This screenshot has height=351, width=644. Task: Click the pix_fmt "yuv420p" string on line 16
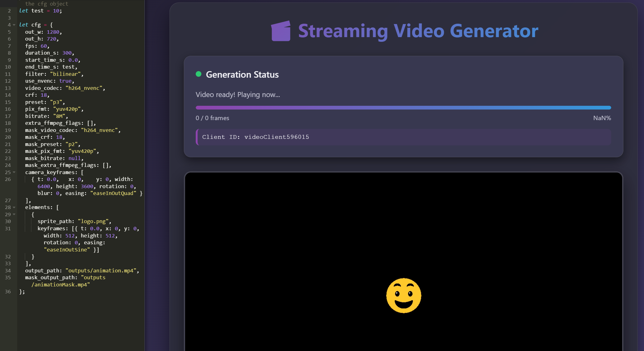point(67,109)
